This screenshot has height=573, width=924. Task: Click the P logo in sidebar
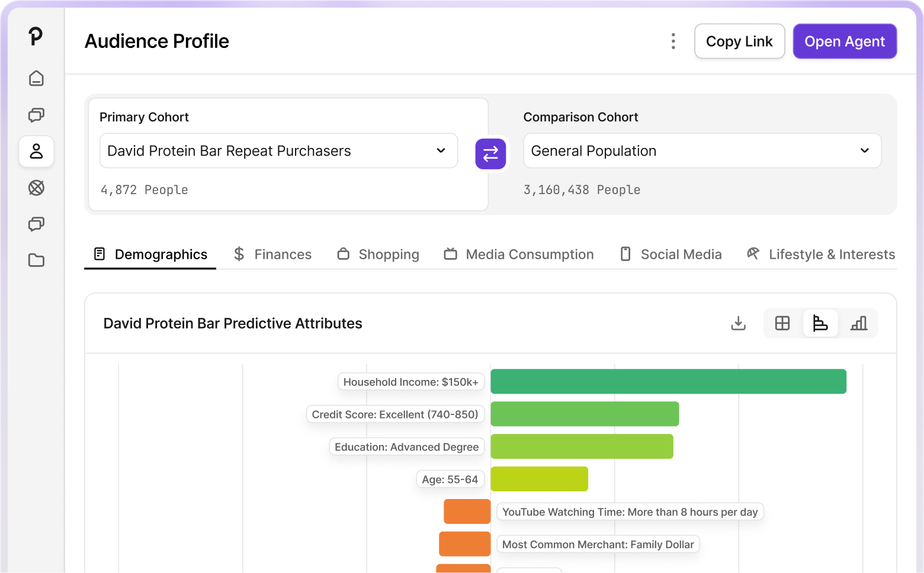pyautogui.click(x=36, y=36)
